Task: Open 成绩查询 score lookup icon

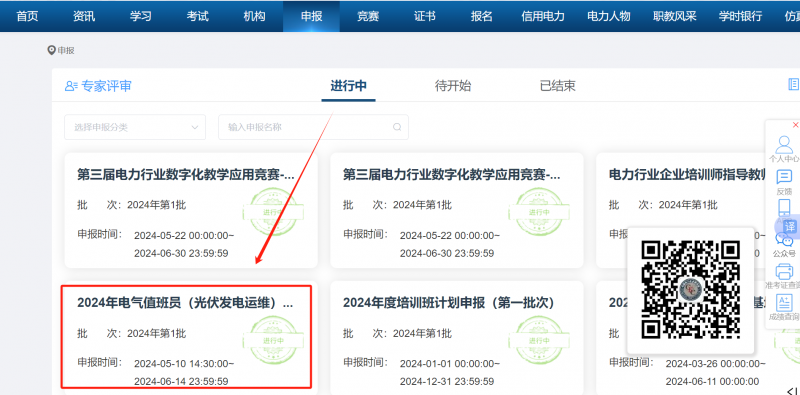Action: (x=784, y=303)
